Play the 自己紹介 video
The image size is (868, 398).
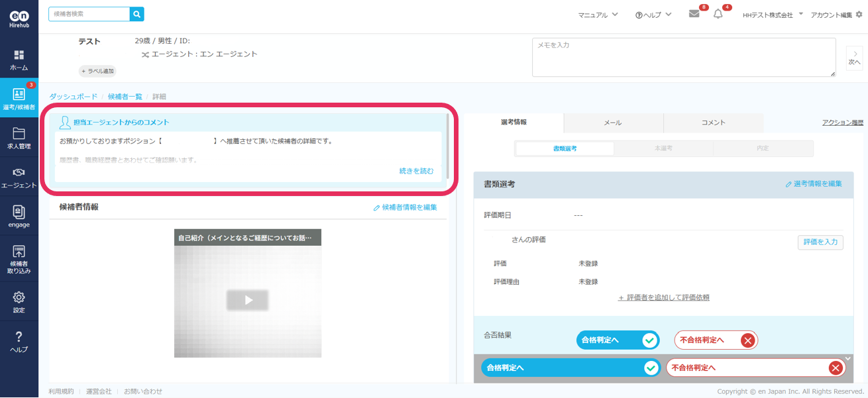[248, 300]
